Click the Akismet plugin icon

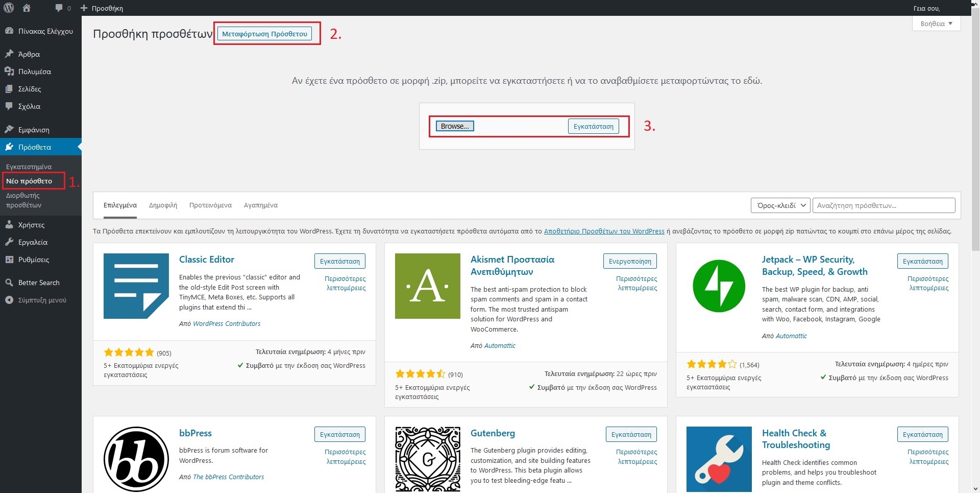click(x=428, y=286)
